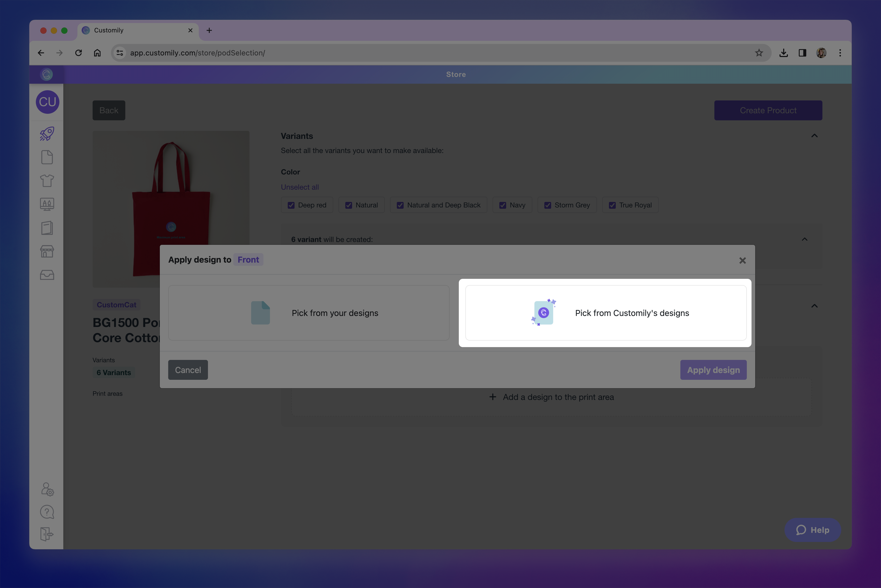The width and height of the screenshot is (881, 588).
Task: Choose Pick from Customily's designs
Action: point(605,313)
